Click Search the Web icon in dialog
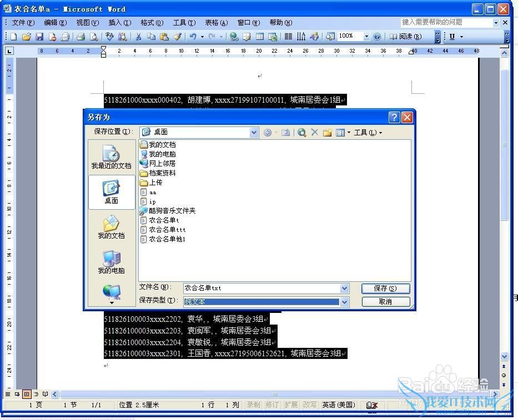Viewport: 518px width, 420px height. click(x=301, y=133)
